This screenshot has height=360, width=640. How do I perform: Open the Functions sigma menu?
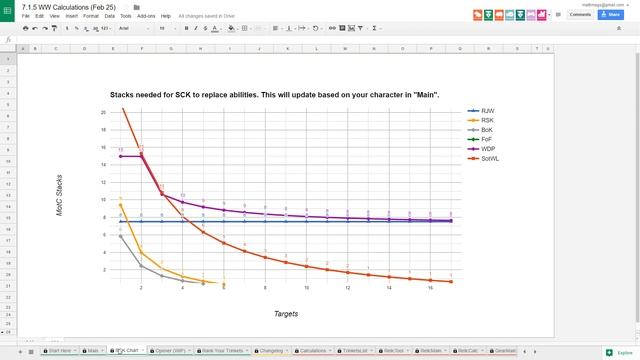[375, 28]
